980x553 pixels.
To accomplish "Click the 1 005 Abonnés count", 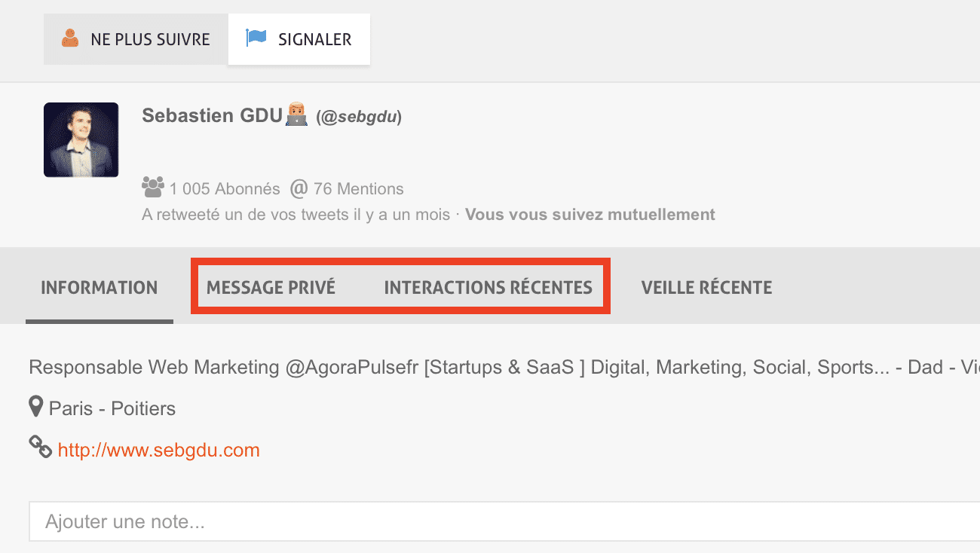I will (x=224, y=189).
